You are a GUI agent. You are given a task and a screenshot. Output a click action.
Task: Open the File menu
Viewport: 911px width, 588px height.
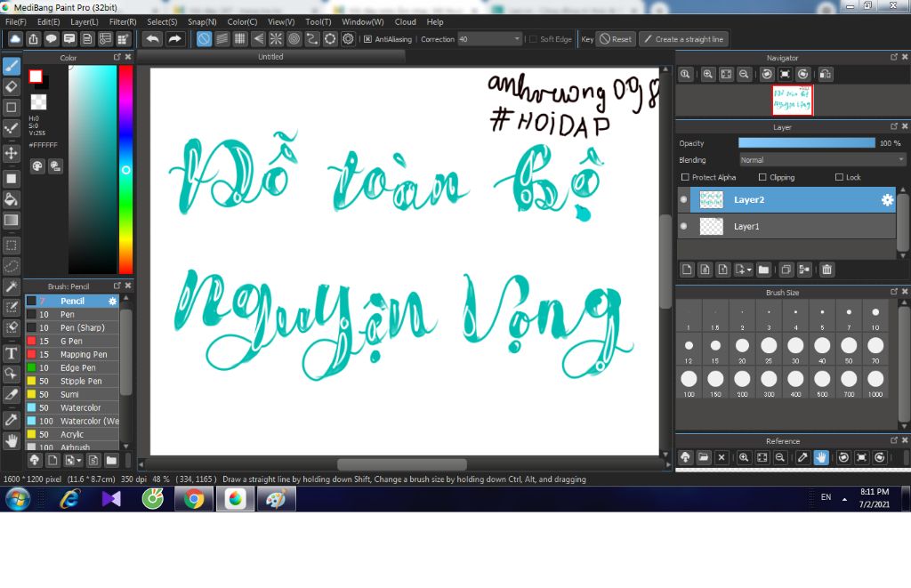point(16,21)
